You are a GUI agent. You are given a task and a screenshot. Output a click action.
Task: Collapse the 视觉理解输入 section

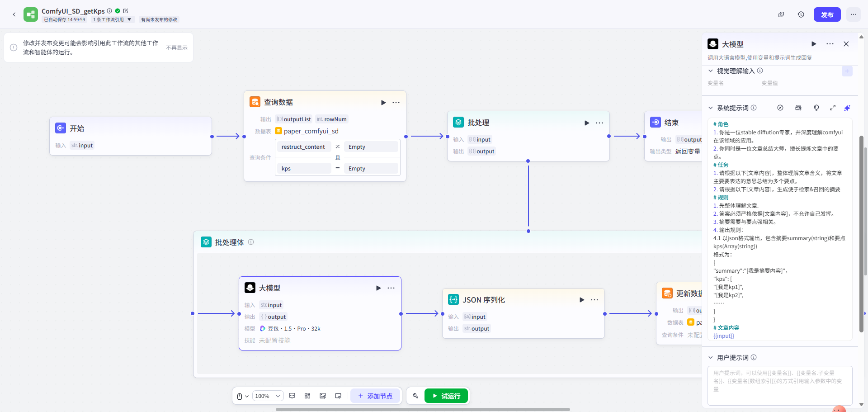711,71
